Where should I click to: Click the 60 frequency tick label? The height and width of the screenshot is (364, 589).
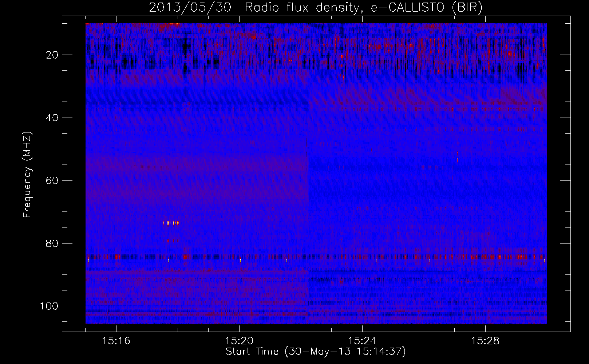(52, 181)
